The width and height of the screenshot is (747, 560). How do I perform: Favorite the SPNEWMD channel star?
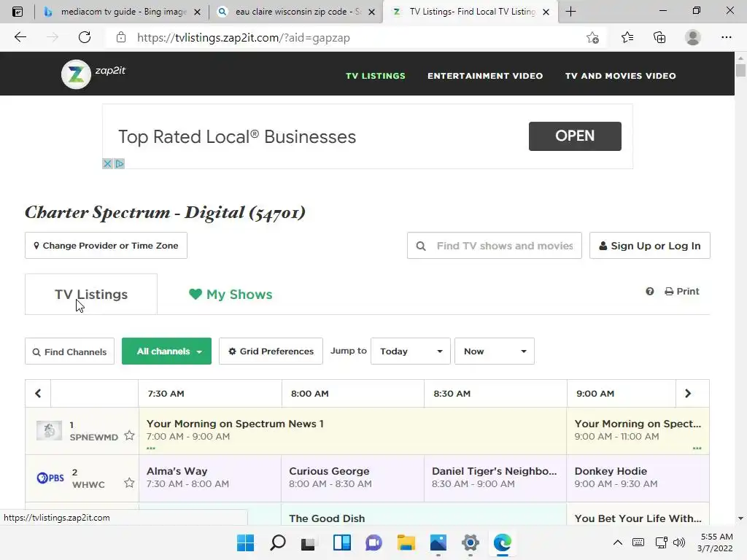click(x=129, y=435)
